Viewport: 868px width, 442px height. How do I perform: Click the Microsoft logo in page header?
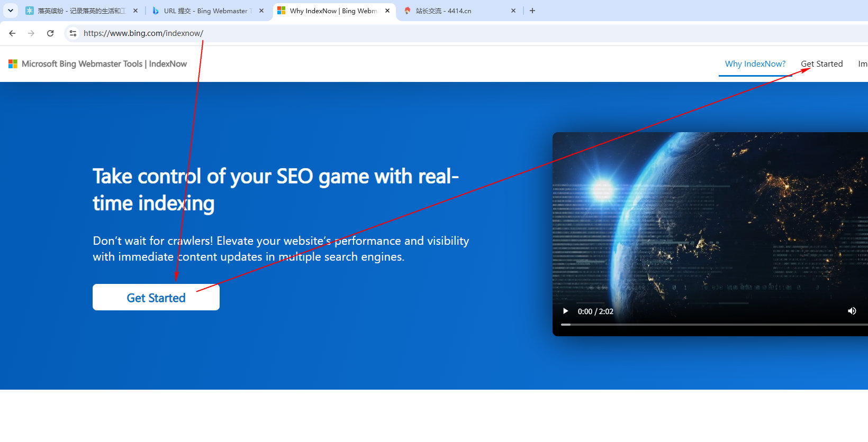point(13,64)
